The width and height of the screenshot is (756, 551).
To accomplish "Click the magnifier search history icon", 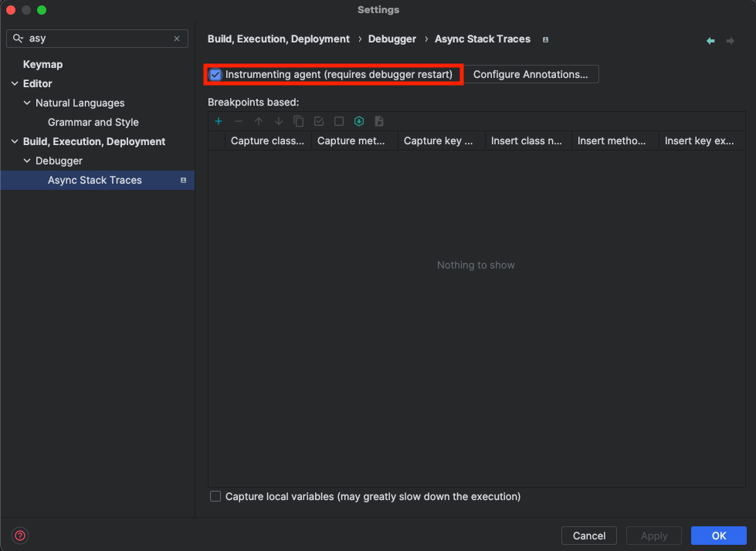I will 18,38.
